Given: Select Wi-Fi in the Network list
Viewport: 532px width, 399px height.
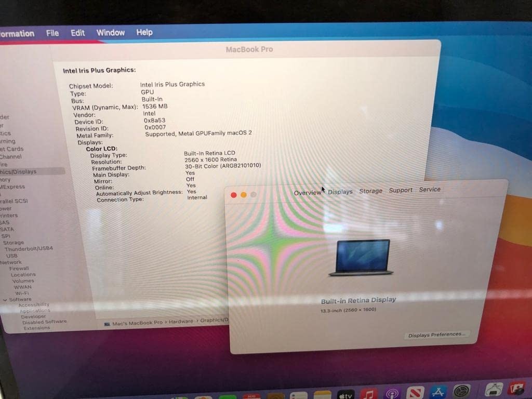Looking at the screenshot, I should click(x=22, y=293).
